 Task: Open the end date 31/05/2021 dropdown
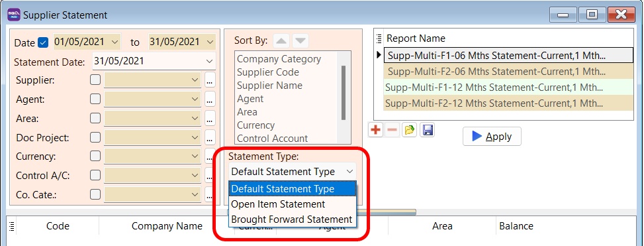210,42
